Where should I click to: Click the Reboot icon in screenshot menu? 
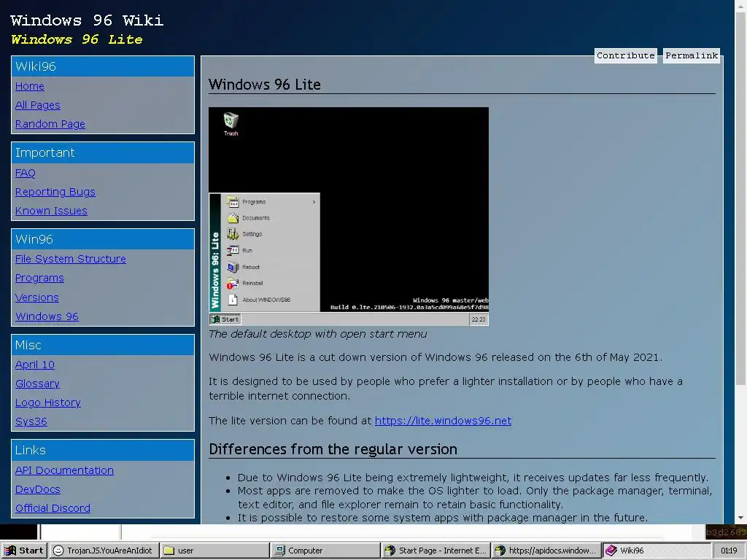coord(233,267)
